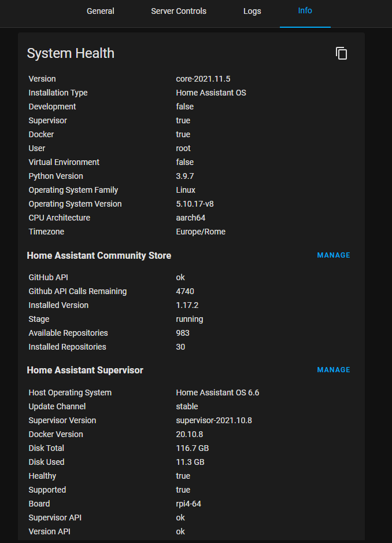Switch to the General tab

click(x=100, y=10)
